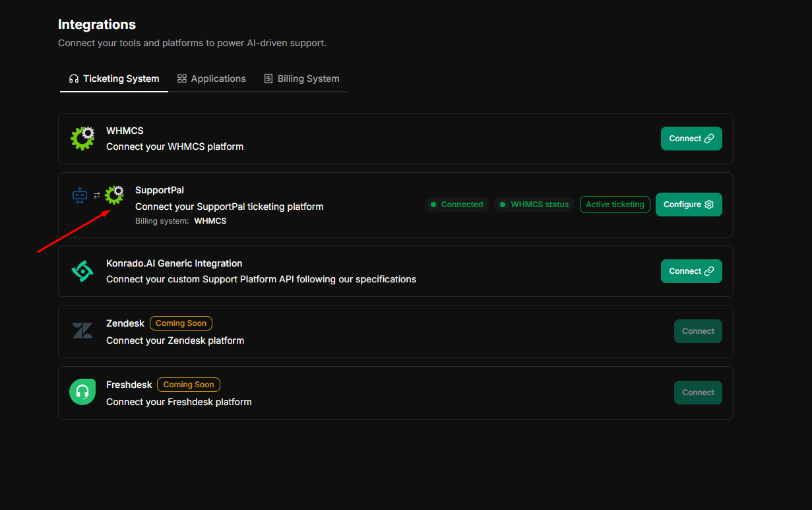The width and height of the screenshot is (812, 510).
Task: Click the dollar icon on Billing System tab
Action: [268, 79]
